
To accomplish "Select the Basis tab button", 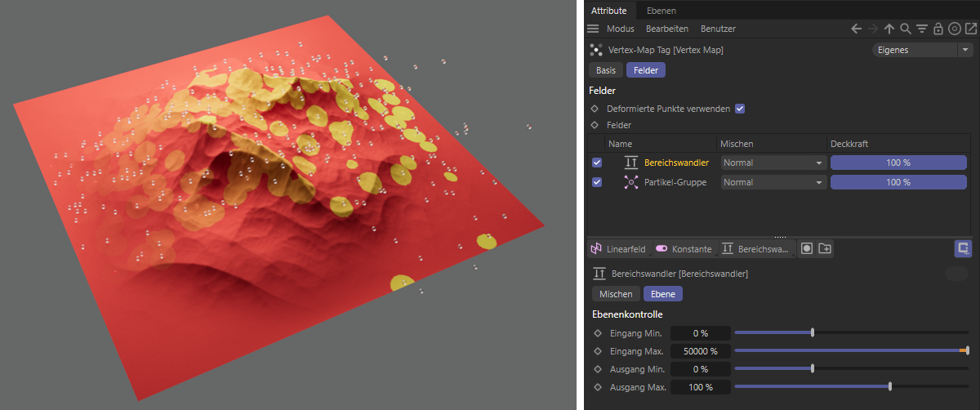I will [x=606, y=70].
